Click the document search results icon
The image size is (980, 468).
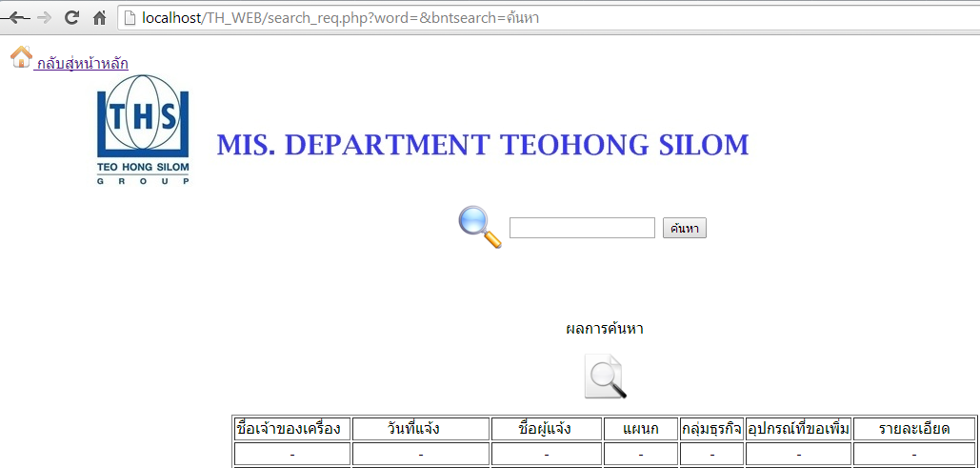click(x=605, y=376)
